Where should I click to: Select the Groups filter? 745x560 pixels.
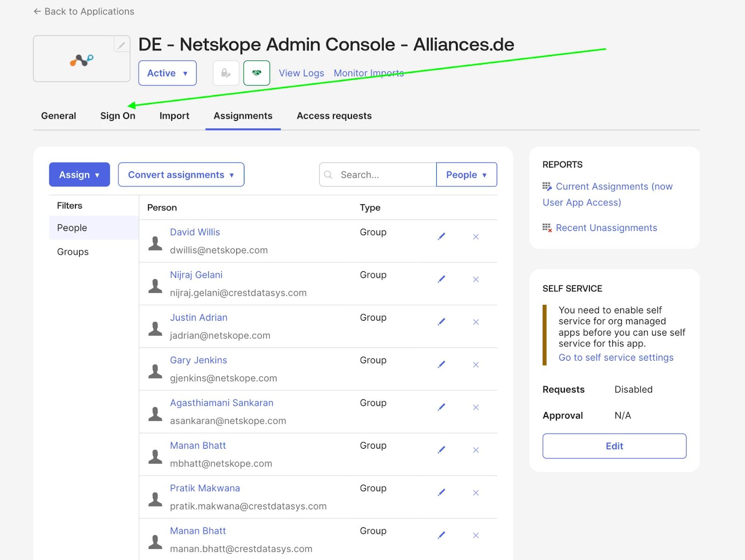pyautogui.click(x=94, y=252)
